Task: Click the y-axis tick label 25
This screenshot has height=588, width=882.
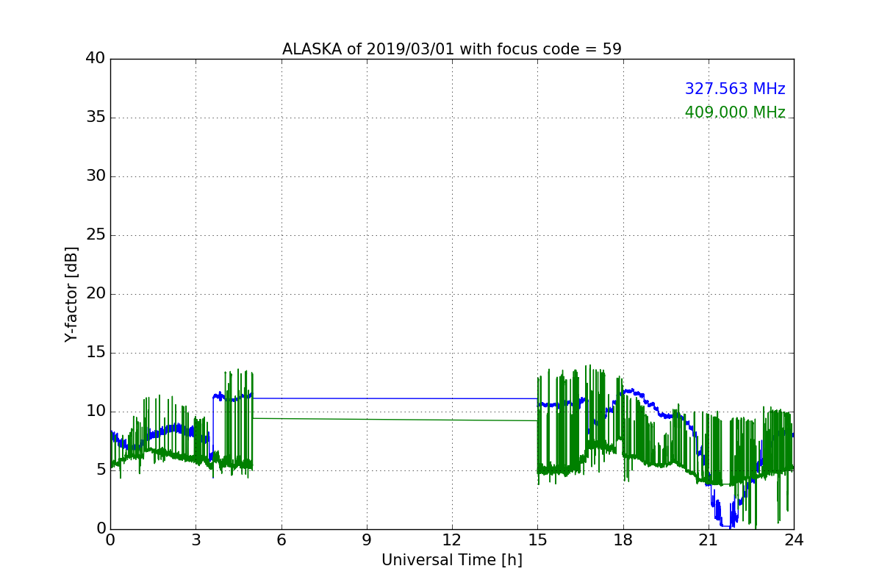Action: [x=96, y=235]
